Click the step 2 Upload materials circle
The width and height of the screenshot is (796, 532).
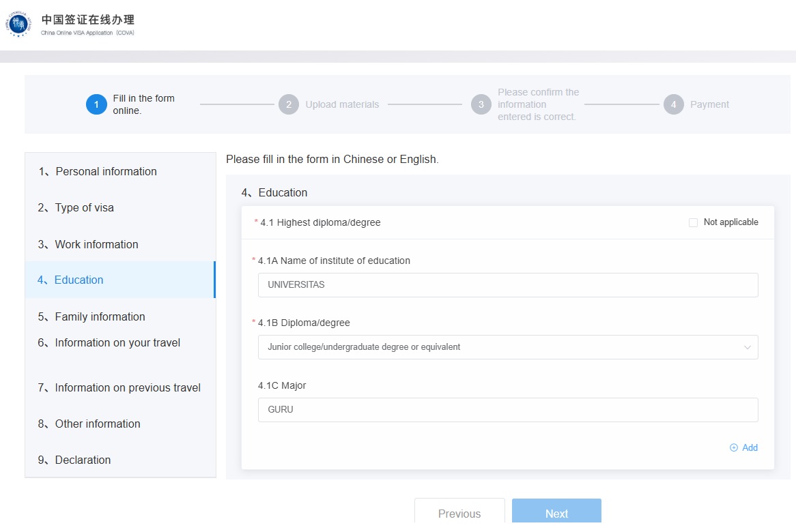[x=289, y=104]
